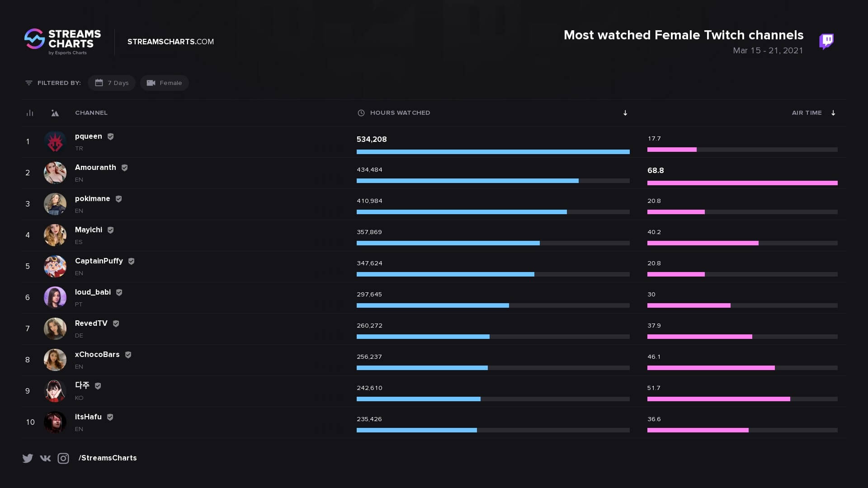The image size is (868, 488).
Task: Click the 410,984 hours value
Action: click(369, 201)
